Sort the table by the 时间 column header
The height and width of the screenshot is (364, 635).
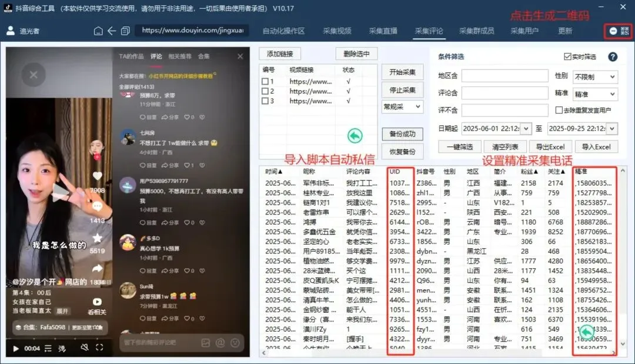coord(274,172)
